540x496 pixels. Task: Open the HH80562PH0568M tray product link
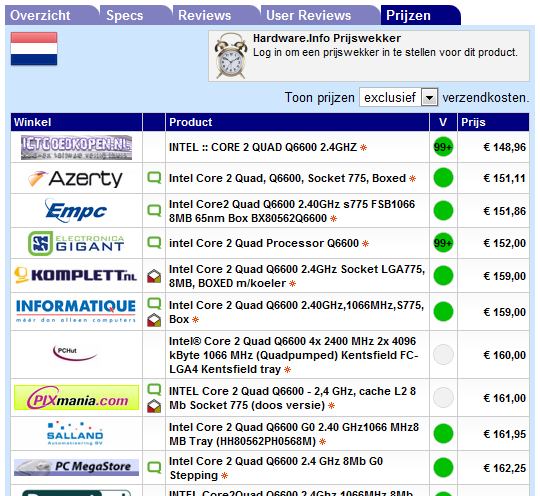coord(294,434)
